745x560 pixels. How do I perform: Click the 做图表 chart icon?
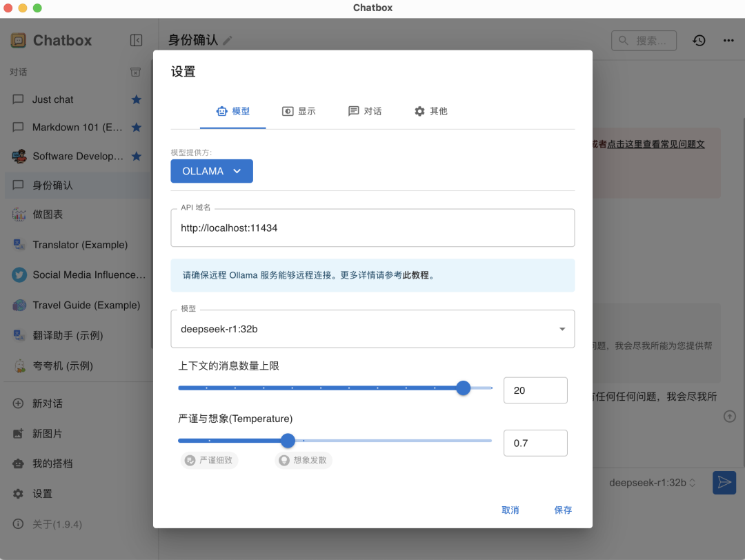coord(19,214)
